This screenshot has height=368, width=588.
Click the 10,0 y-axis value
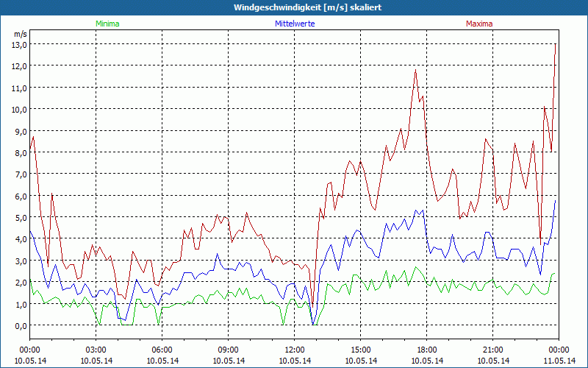(20, 109)
